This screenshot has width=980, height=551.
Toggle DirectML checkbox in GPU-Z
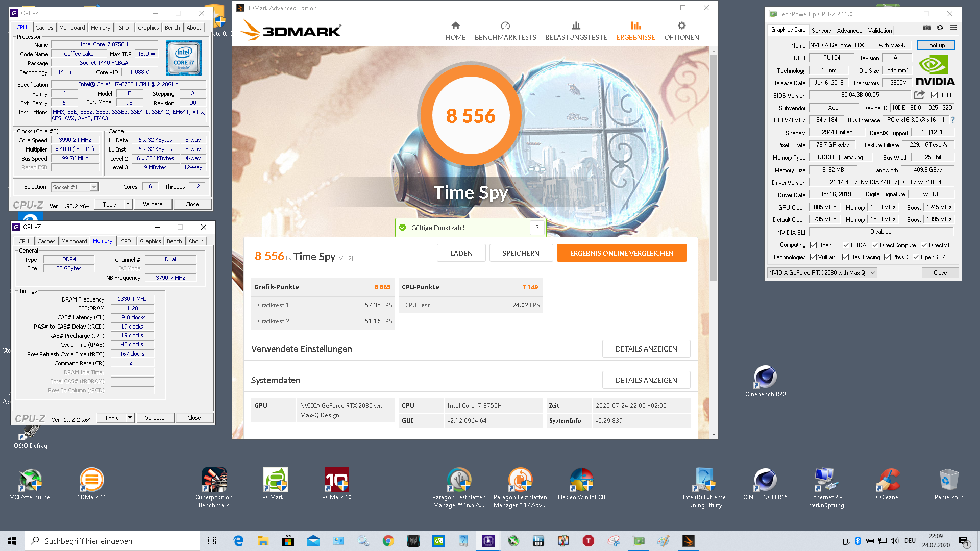pyautogui.click(x=924, y=245)
